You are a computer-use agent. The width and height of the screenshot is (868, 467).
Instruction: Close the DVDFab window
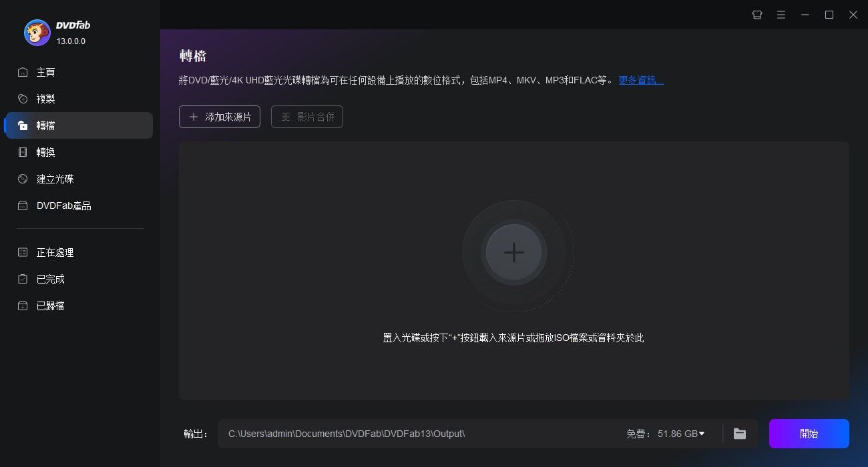853,15
